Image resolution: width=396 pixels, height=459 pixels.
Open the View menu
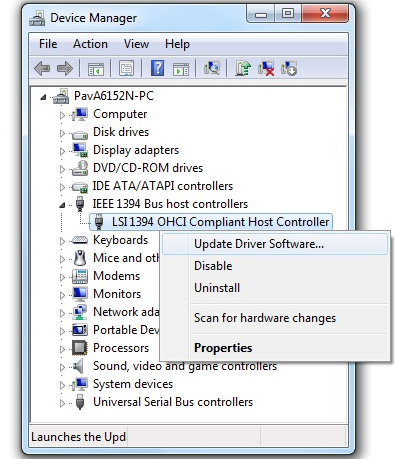coord(136,44)
